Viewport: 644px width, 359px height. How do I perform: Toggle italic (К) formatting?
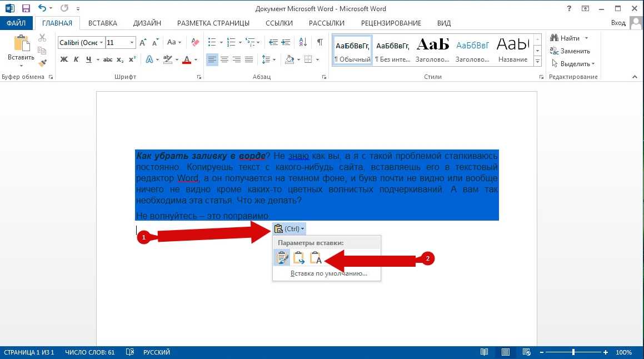76,59
